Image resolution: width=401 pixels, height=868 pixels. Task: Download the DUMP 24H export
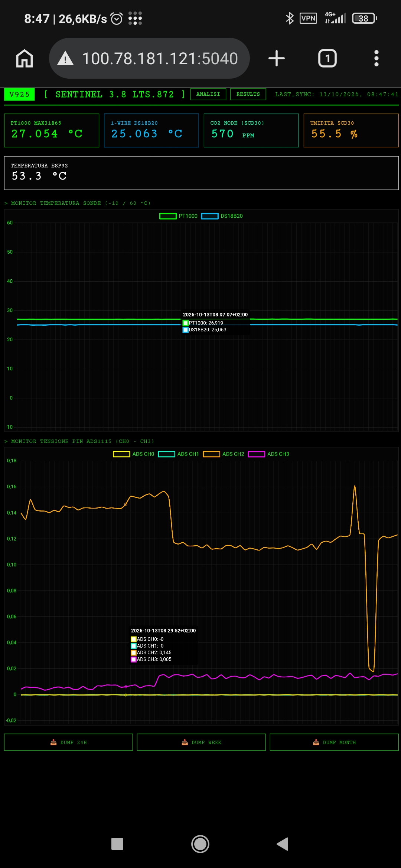tap(68, 742)
